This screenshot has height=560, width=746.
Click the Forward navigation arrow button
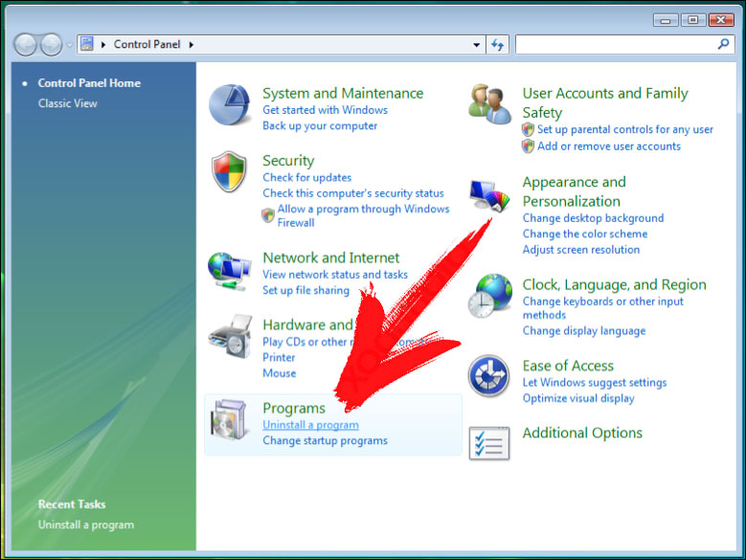point(51,45)
